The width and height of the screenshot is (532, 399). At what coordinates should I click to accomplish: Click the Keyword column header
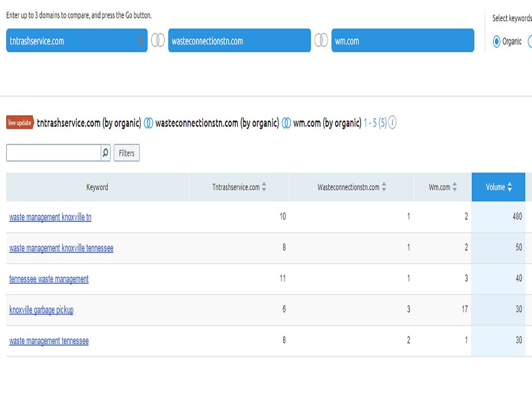pyautogui.click(x=97, y=187)
